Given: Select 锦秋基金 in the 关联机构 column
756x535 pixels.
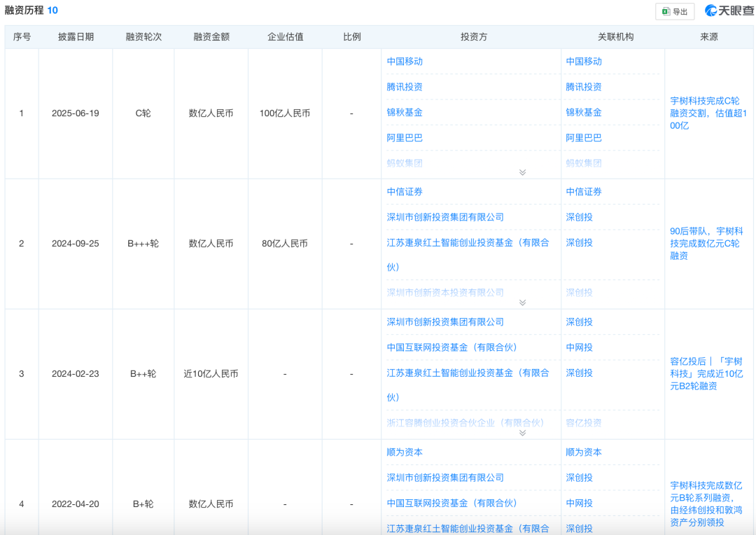Looking at the screenshot, I should click(584, 112).
